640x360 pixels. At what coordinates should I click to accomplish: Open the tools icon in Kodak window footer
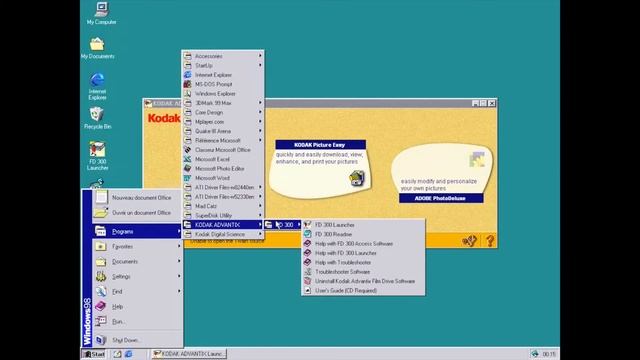469,241
